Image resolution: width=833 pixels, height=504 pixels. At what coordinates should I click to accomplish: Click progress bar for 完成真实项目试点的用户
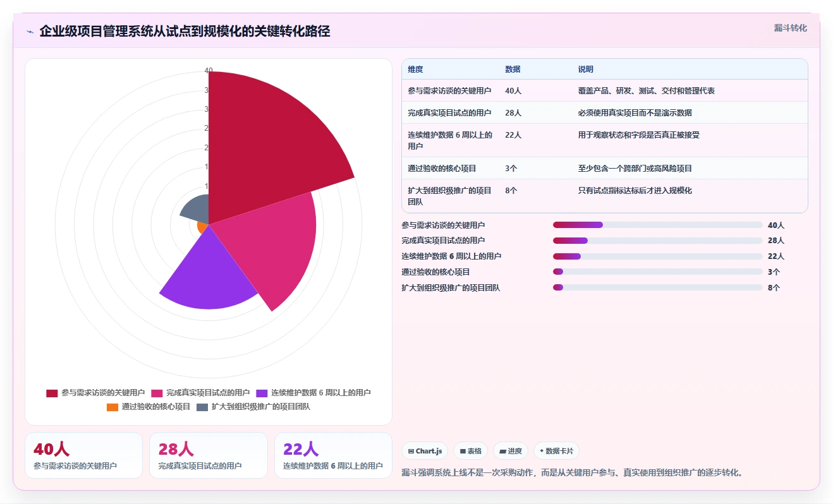[x=657, y=241]
